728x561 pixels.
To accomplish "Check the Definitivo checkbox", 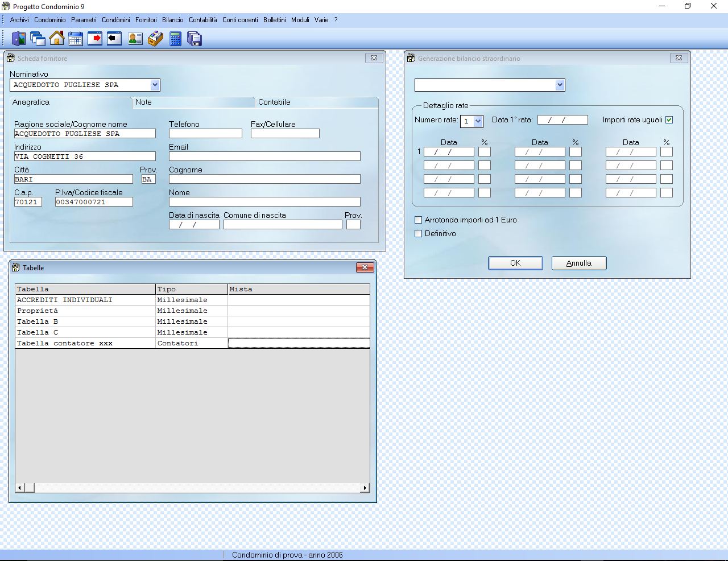I will tap(419, 233).
